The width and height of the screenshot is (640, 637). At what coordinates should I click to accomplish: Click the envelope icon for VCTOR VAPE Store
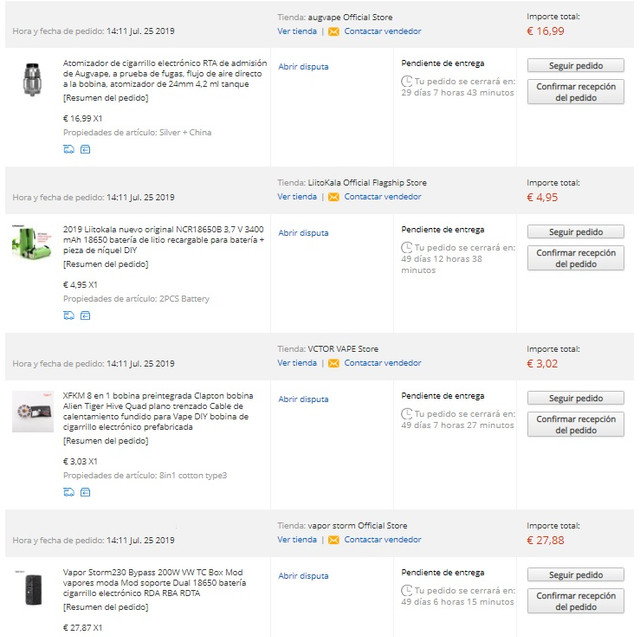(x=334, y=363)
